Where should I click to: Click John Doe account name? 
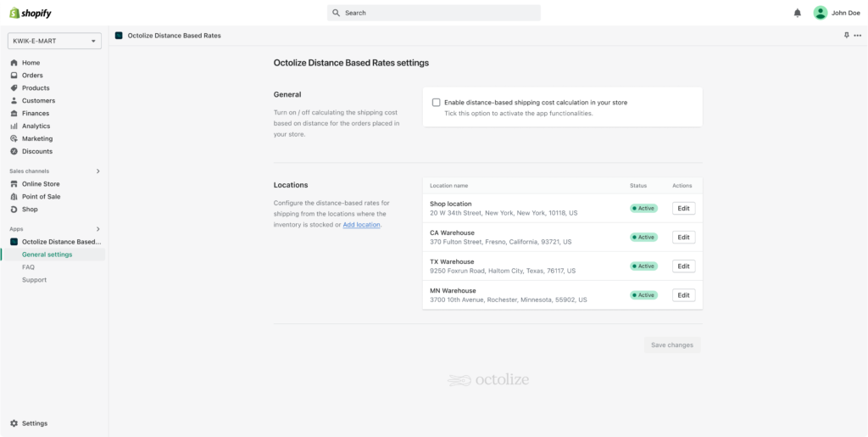tap(845, 13)
